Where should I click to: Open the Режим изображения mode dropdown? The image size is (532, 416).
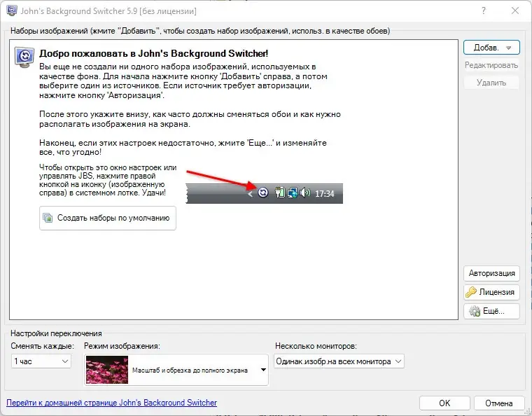coord(176,370)
